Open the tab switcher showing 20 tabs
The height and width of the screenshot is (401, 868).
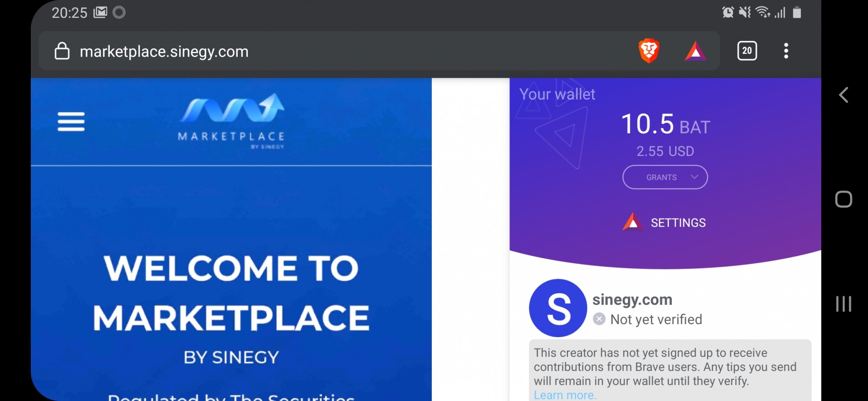(x=747, y=51)
